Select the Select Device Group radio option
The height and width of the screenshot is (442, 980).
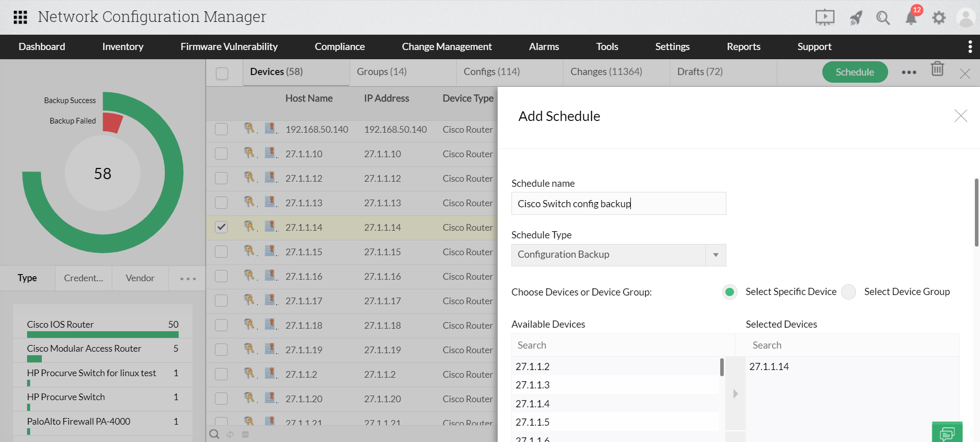[x=848, y=292]
